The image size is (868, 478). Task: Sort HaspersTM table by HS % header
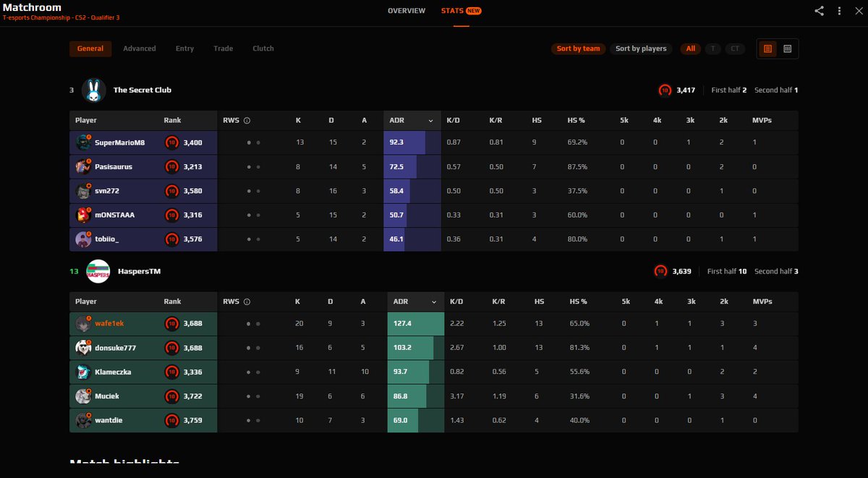coord(579,302)
